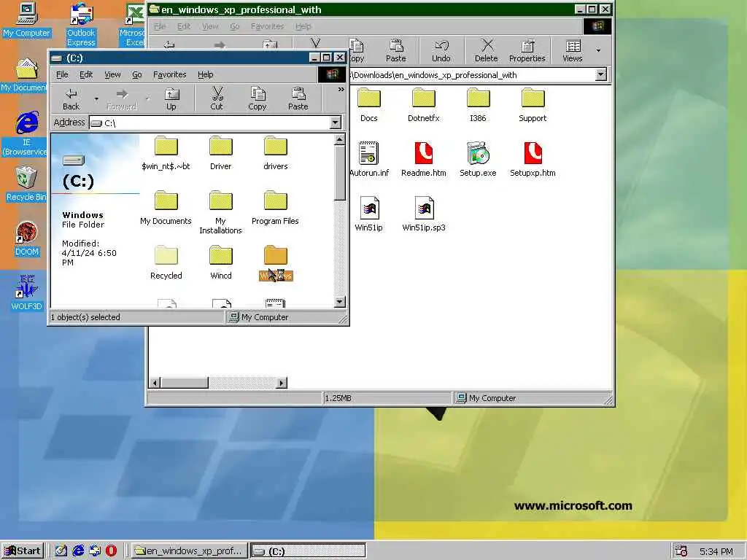Go Up one folder level in C: window

point(171,99)
